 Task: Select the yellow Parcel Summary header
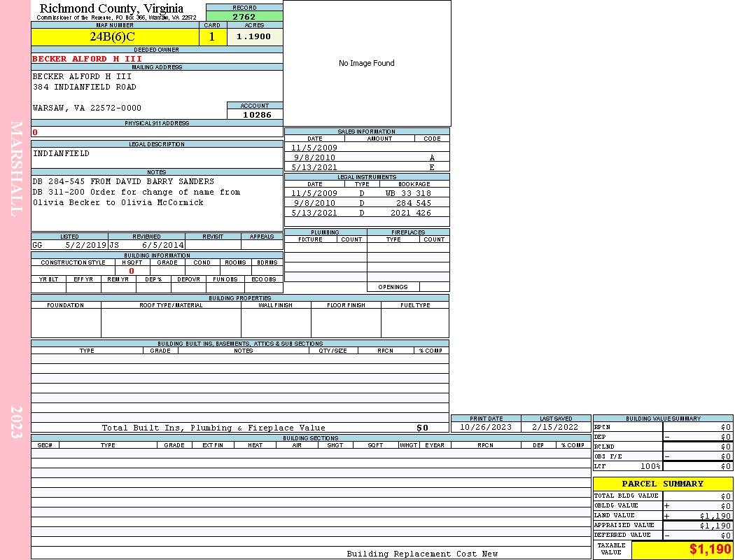662,484
